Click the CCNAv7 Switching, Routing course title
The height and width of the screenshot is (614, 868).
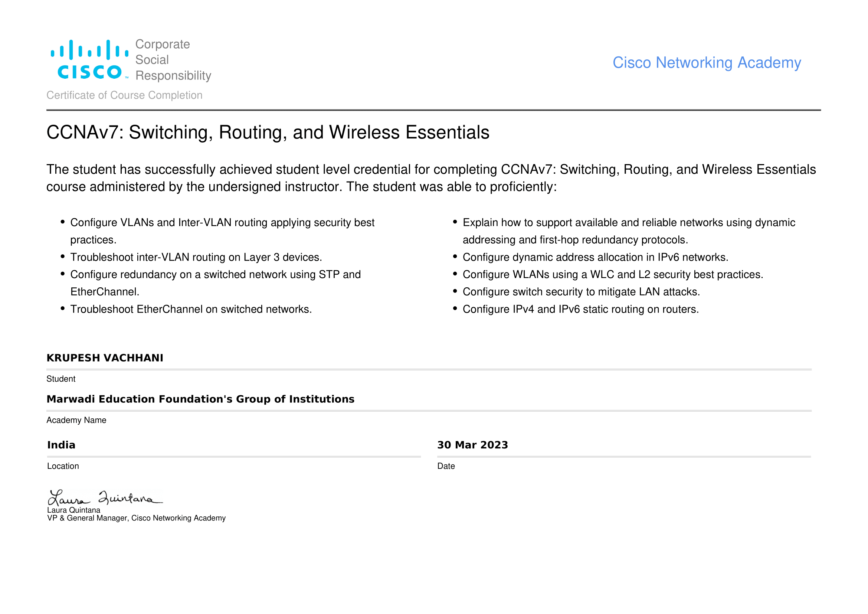268,133
